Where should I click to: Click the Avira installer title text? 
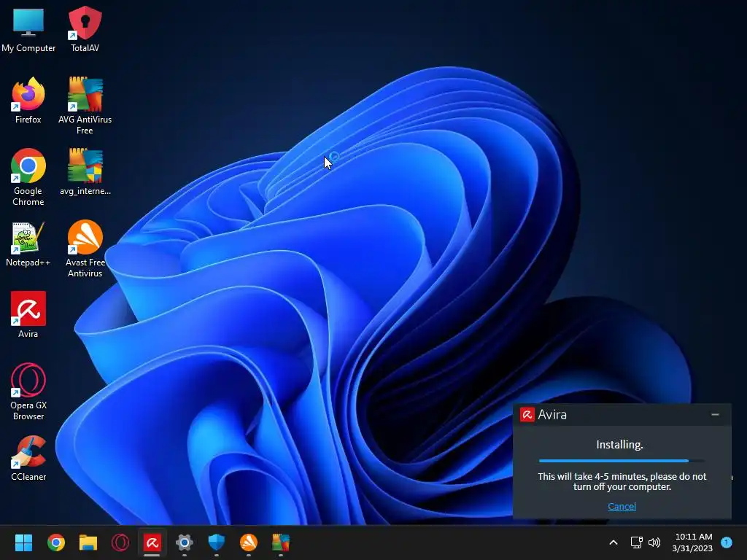coord(552,415)
